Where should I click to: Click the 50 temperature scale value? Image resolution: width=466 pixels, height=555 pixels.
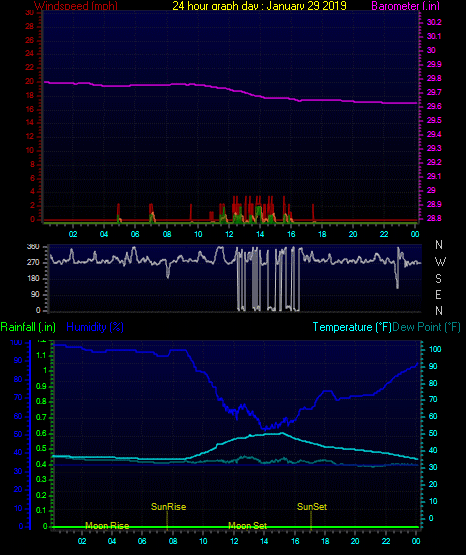433,433
